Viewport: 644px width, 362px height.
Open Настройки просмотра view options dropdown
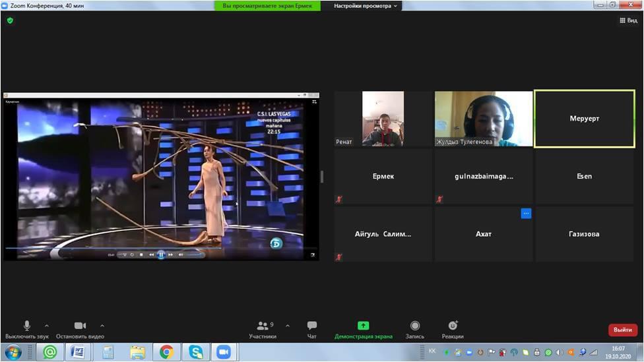point(366,6)
